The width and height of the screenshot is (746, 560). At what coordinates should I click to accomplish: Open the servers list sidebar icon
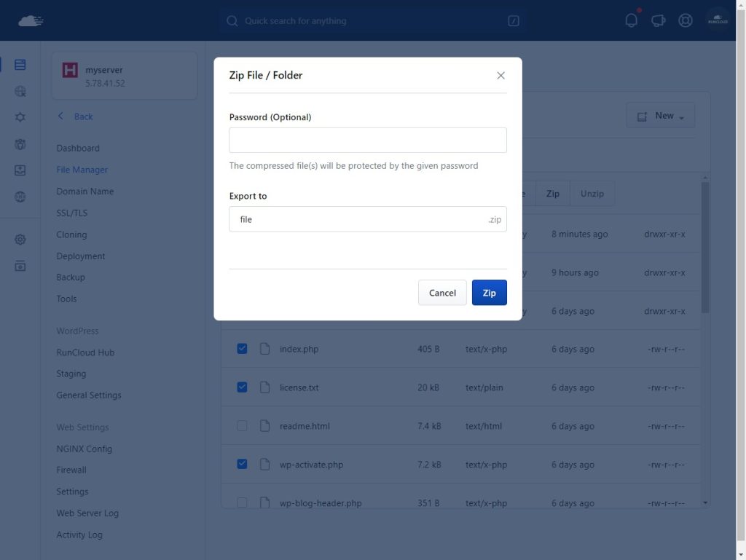[x=20, y=65]
